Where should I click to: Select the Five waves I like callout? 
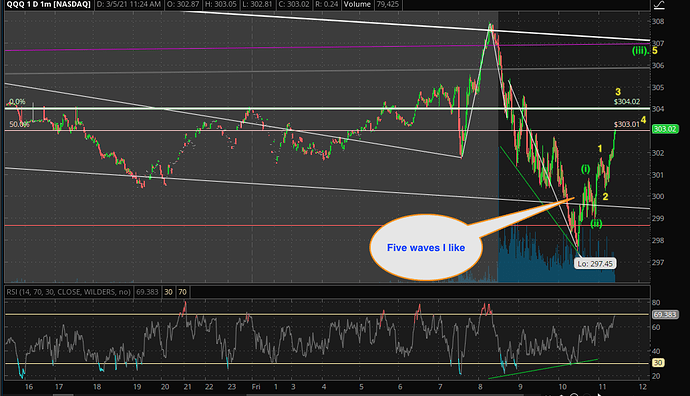(426, 248)
